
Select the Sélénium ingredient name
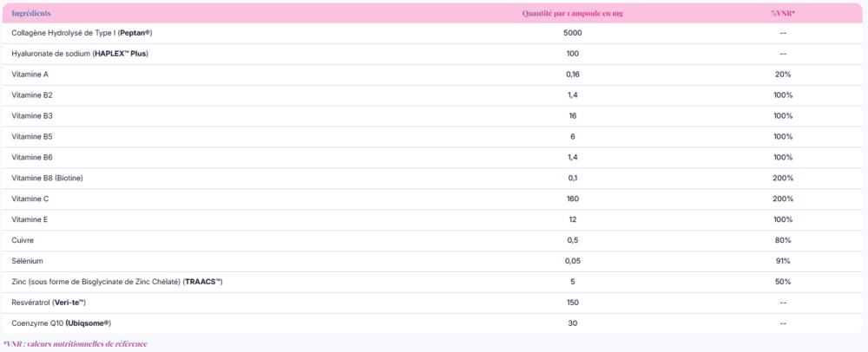point(27,261)
